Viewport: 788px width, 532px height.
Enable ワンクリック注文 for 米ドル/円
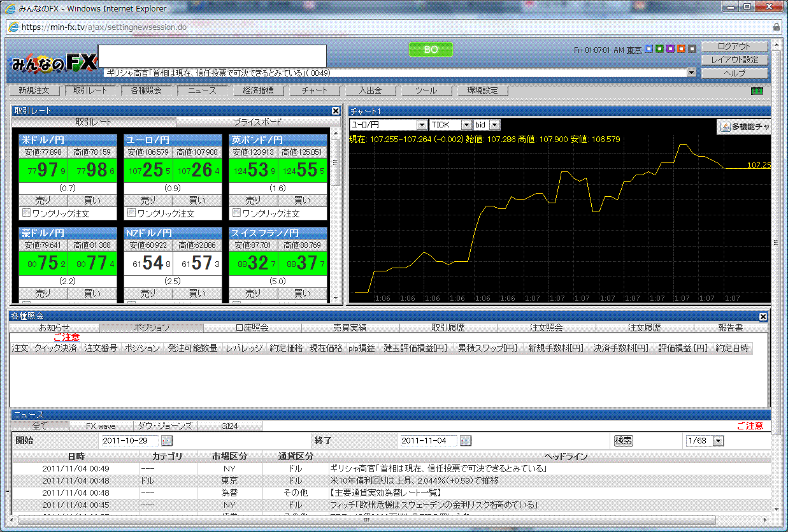pos(26,213)
